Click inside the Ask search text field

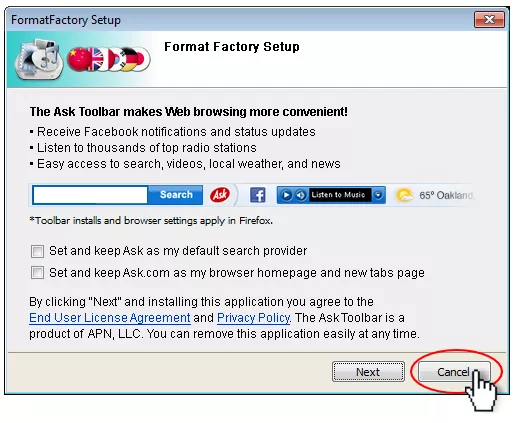click(90, 195)
